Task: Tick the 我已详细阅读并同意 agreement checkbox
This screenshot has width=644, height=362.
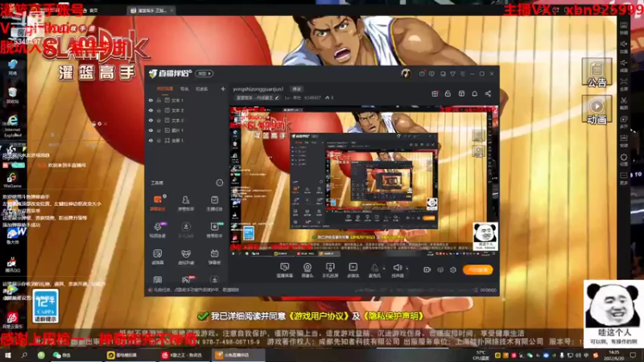Action: [203, 316]
